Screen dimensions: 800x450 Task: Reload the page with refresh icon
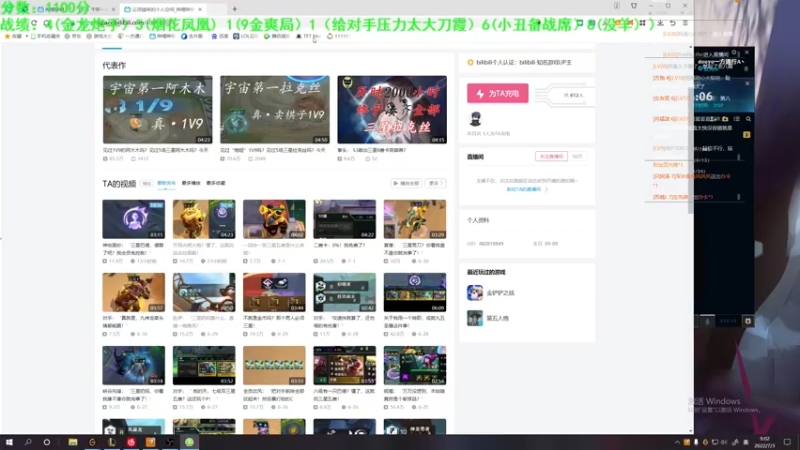coord(34,23)
